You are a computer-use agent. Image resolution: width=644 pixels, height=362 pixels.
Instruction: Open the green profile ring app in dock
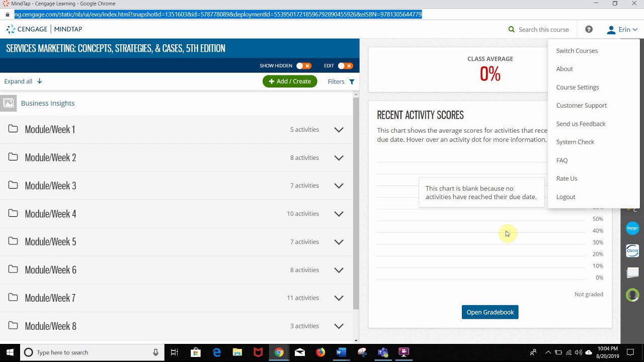pyautogui.click(x=632, y=295)
